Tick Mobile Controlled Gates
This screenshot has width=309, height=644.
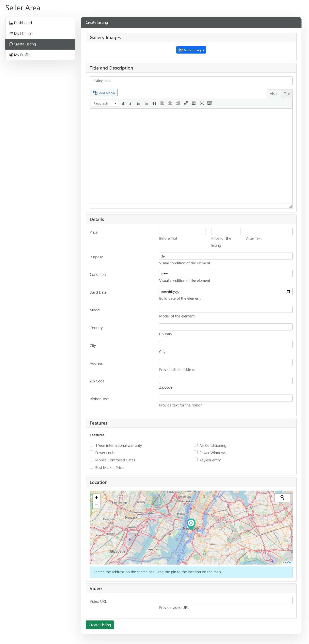click(x=92, y=459)
